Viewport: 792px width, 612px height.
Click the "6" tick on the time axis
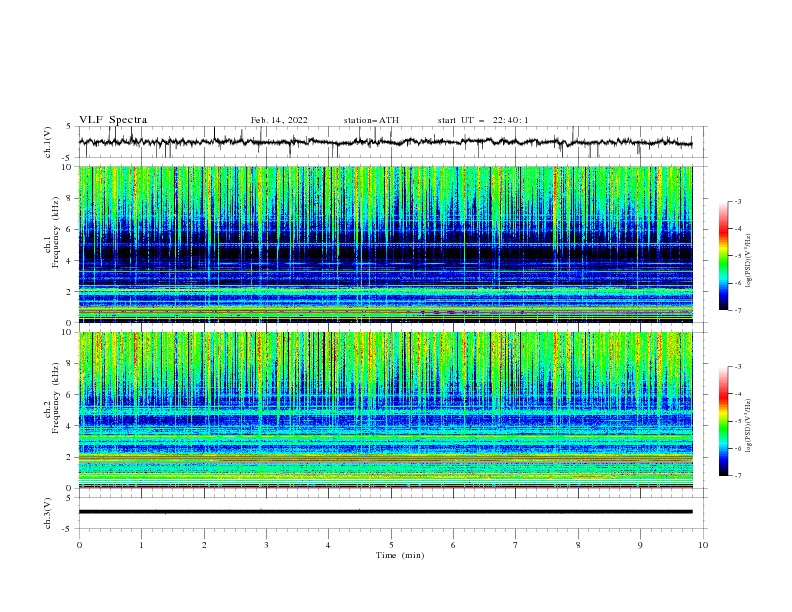453,545
